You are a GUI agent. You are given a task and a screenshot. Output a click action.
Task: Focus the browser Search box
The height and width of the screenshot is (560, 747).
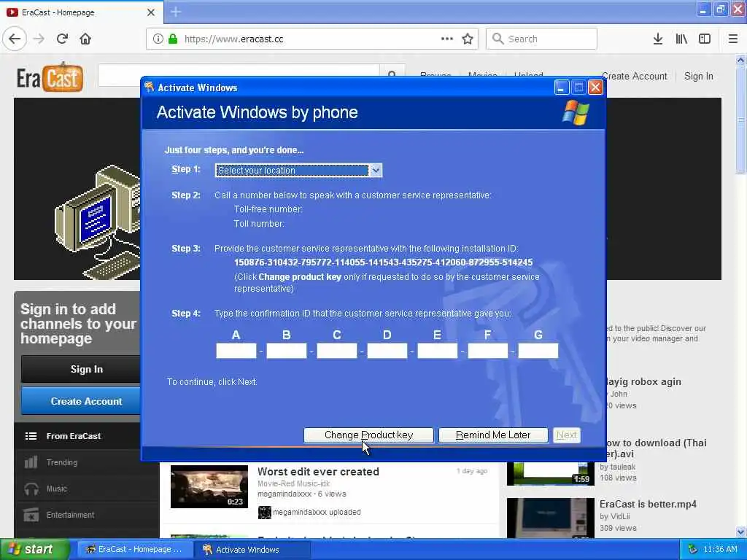[x=542, y=39]
